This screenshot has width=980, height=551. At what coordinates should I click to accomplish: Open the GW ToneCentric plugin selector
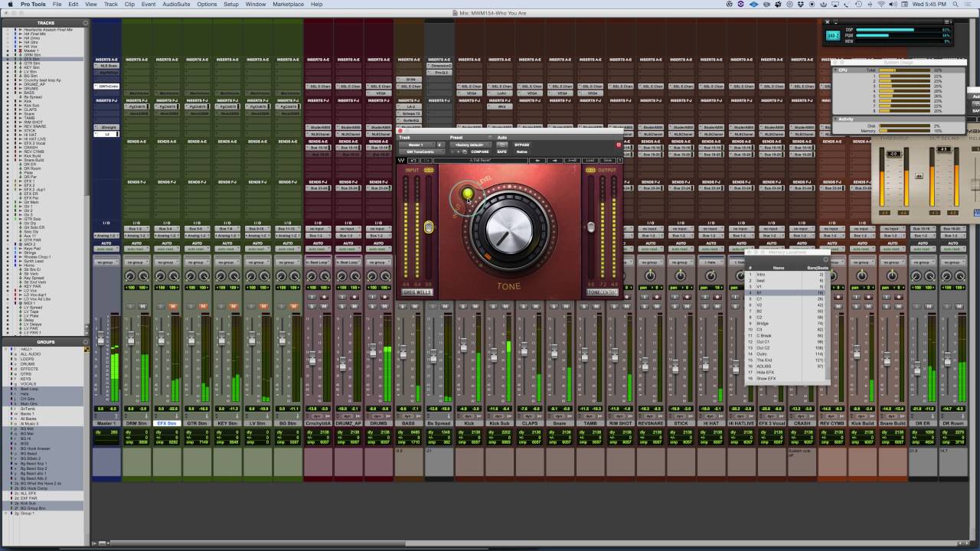point(421,152)
